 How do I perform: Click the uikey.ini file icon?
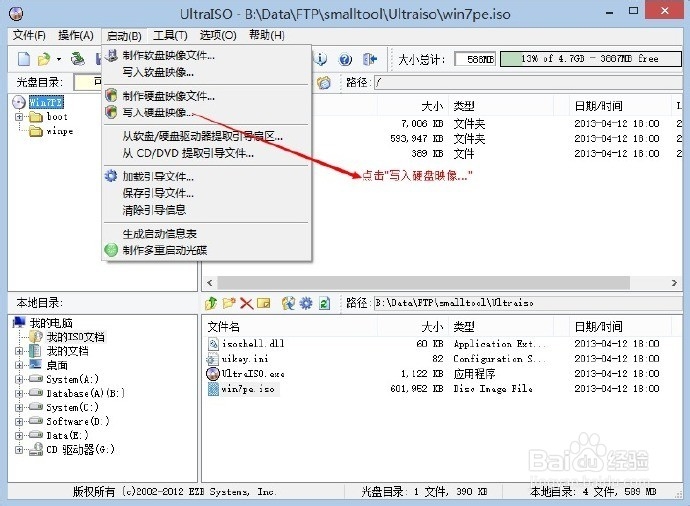[213, 359]
